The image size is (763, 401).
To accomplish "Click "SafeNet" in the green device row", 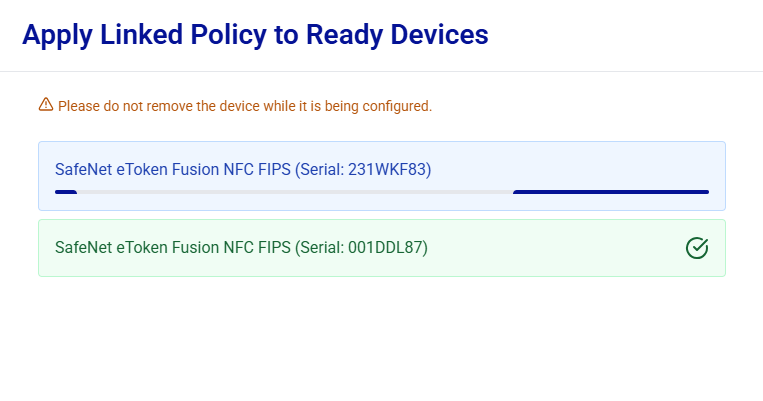I will click(84, 248).
